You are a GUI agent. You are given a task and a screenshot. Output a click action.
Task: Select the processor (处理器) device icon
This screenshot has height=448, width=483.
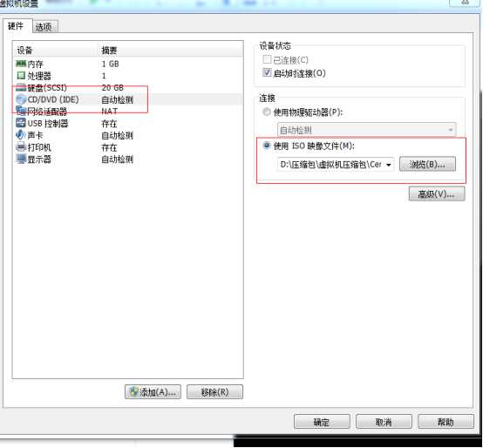21,76
